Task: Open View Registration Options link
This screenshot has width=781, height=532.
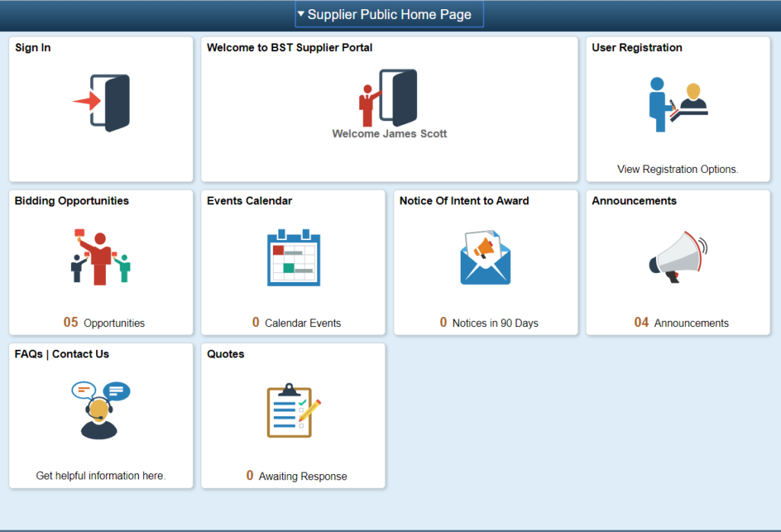Action: 677,169
